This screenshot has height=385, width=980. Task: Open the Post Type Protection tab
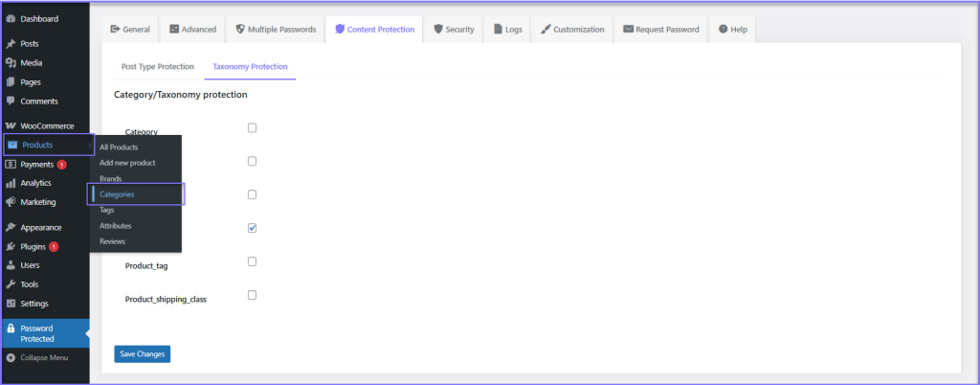[x=157, y=67]
